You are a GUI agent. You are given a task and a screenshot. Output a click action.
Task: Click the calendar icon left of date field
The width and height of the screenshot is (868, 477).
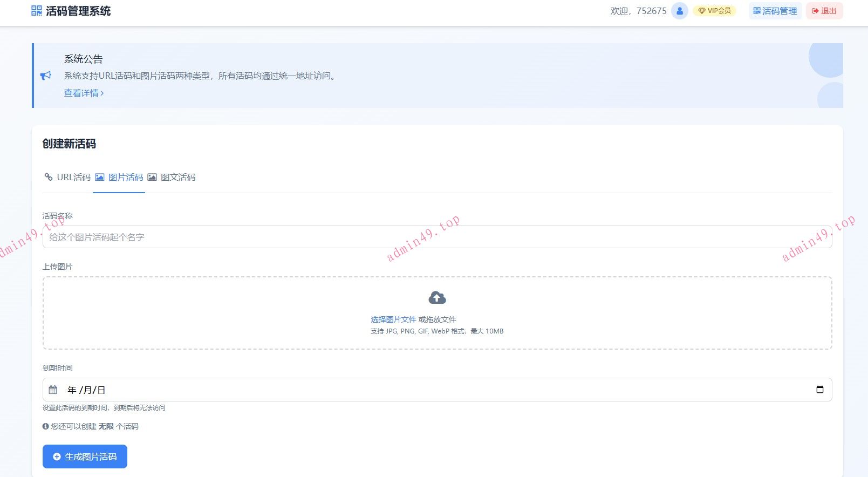[53, 390]
